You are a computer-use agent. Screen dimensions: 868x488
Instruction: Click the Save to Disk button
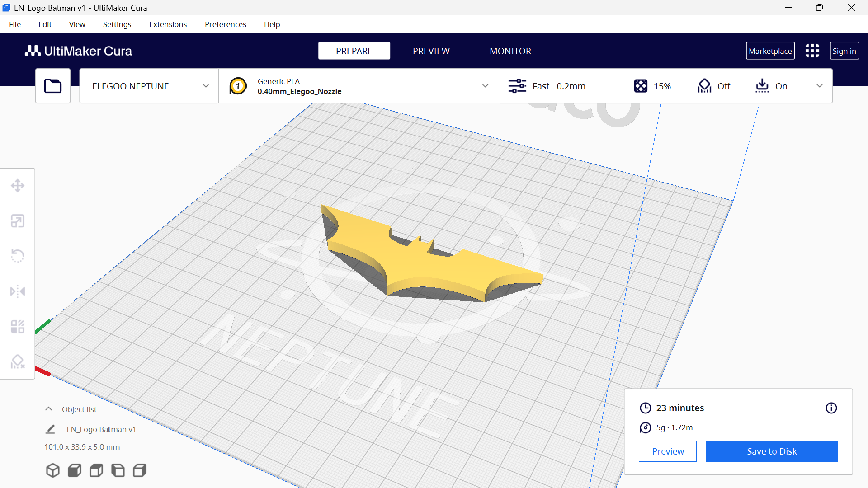tap(772, 451)
